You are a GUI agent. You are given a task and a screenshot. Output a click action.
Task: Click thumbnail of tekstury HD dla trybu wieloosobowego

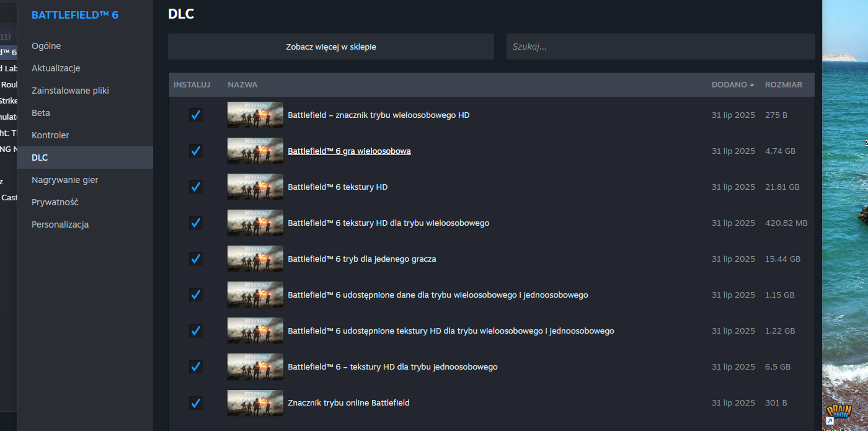tap(255, 223)
